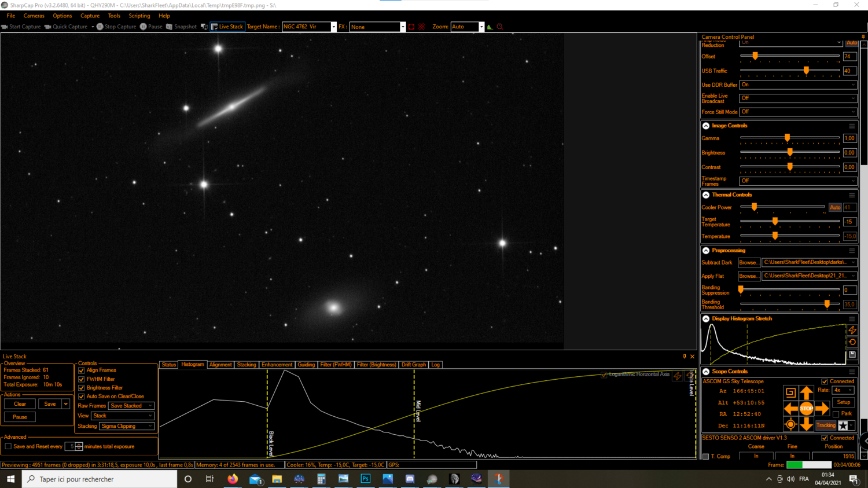Save the histogram stretch using the floppy disk icon
The height and width of the screenshot is (488, 868).
point(852,354)
